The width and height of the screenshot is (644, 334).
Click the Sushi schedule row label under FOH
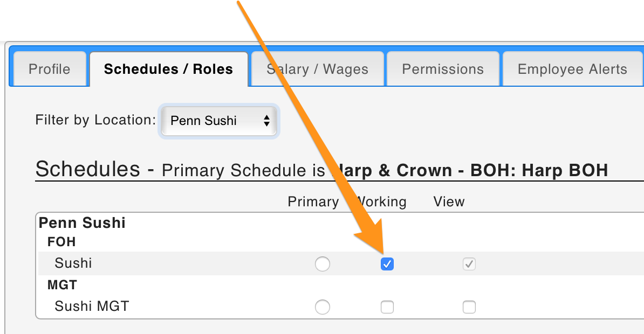73,263
